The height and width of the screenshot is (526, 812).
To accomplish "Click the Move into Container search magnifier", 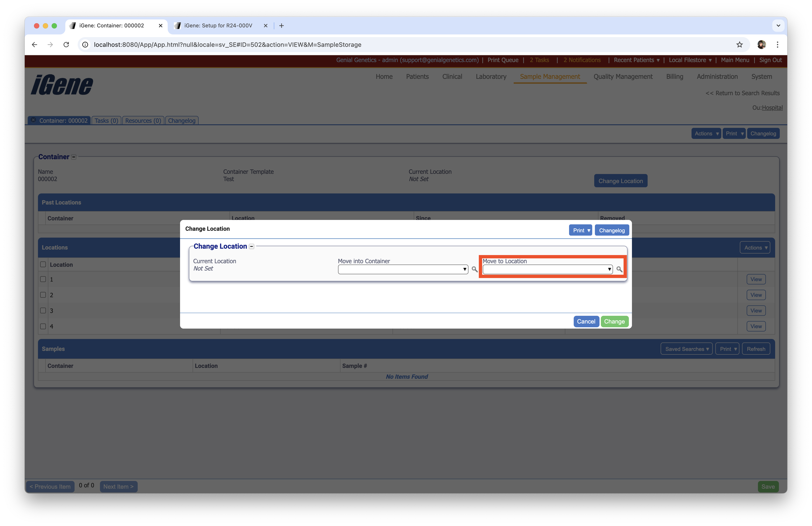I will [x=474, y=269].
